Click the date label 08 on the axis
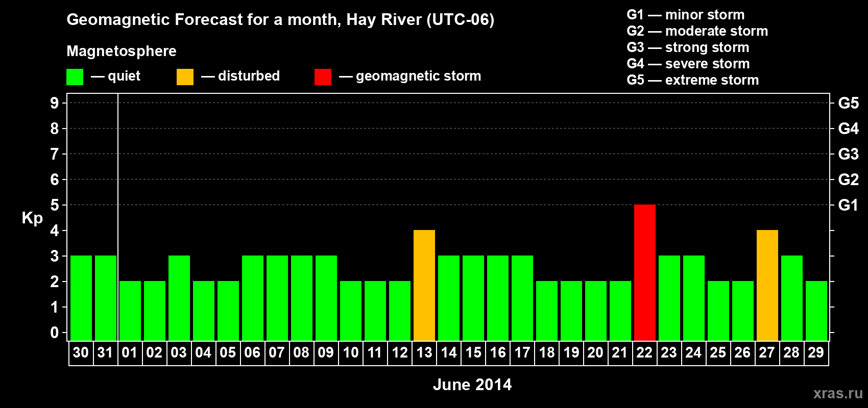 click(302, 352)
